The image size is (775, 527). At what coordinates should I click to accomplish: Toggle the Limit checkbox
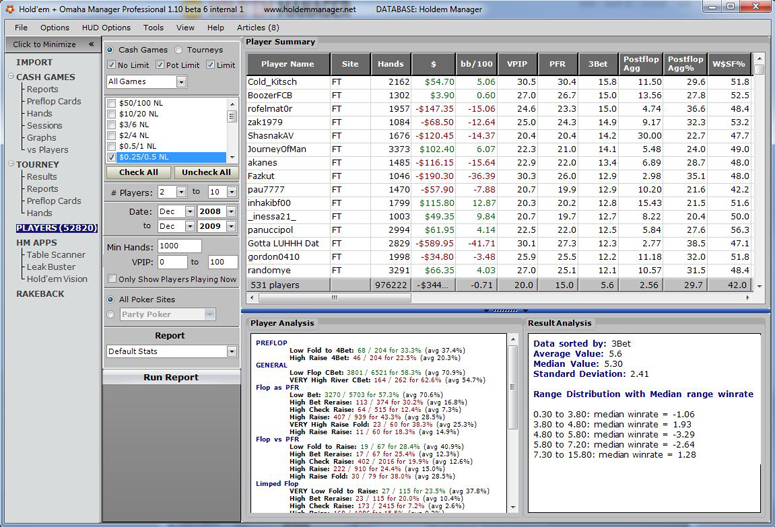click(211, 65)
